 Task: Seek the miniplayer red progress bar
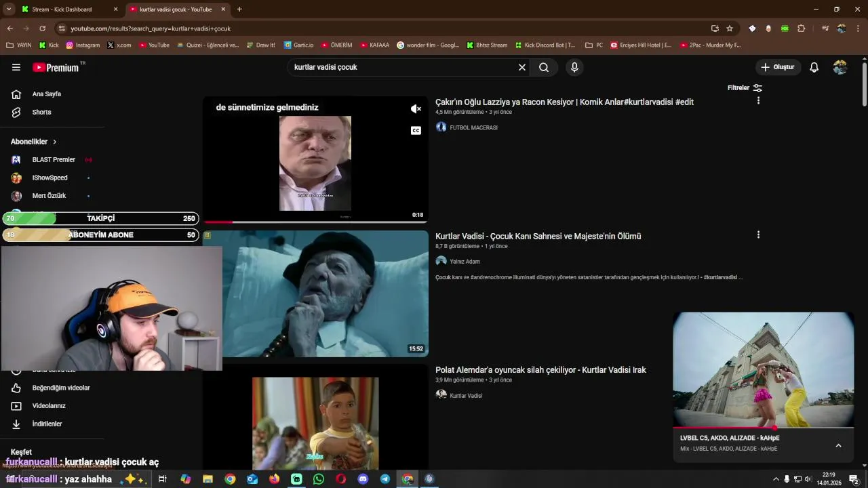coord(763,428)
